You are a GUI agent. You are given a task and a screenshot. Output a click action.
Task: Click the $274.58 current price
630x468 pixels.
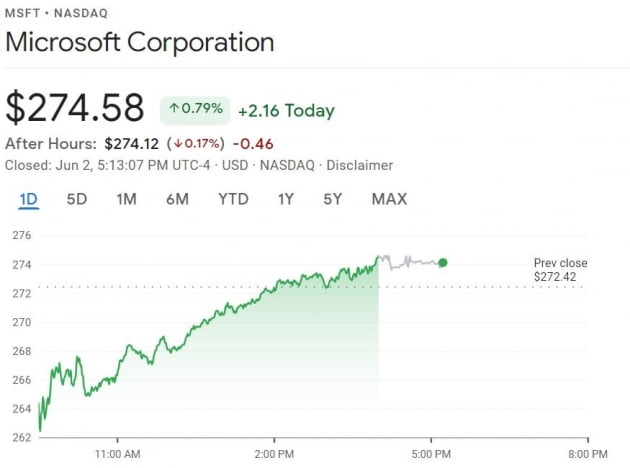coord(75,108)
